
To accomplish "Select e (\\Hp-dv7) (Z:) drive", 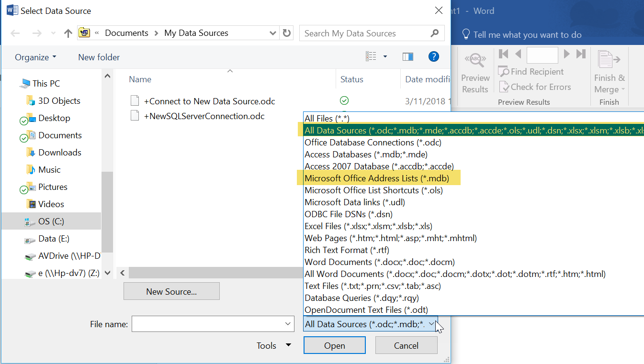I will pyautogui.click(x=69, y=274).
